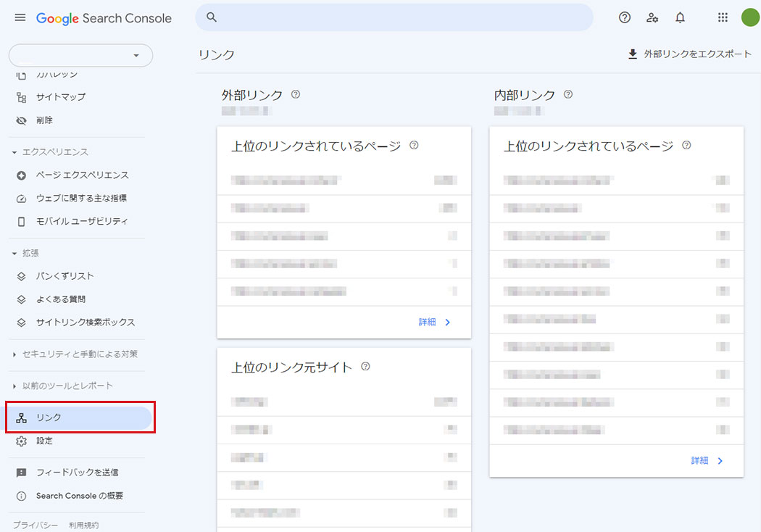Click the help question mark icon in header
This screenshot has width=761, height=532.
coord(625,18)
